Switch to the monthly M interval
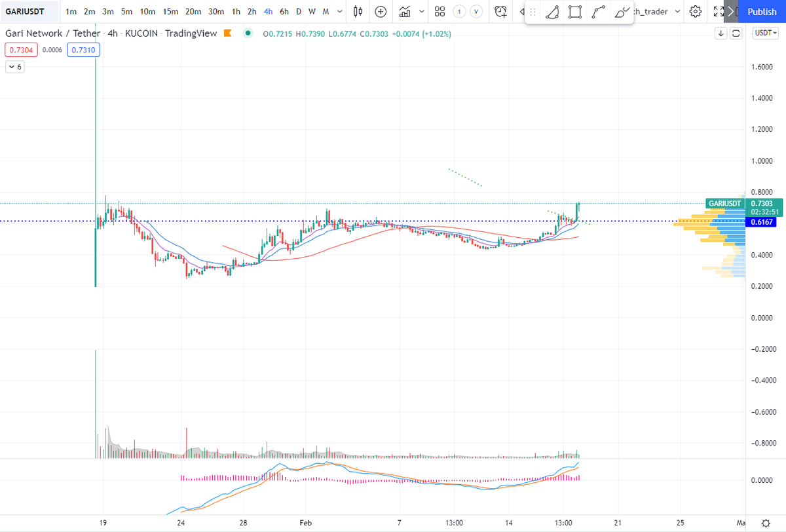Screen dimensions: 786x532 tap(326, 11)
